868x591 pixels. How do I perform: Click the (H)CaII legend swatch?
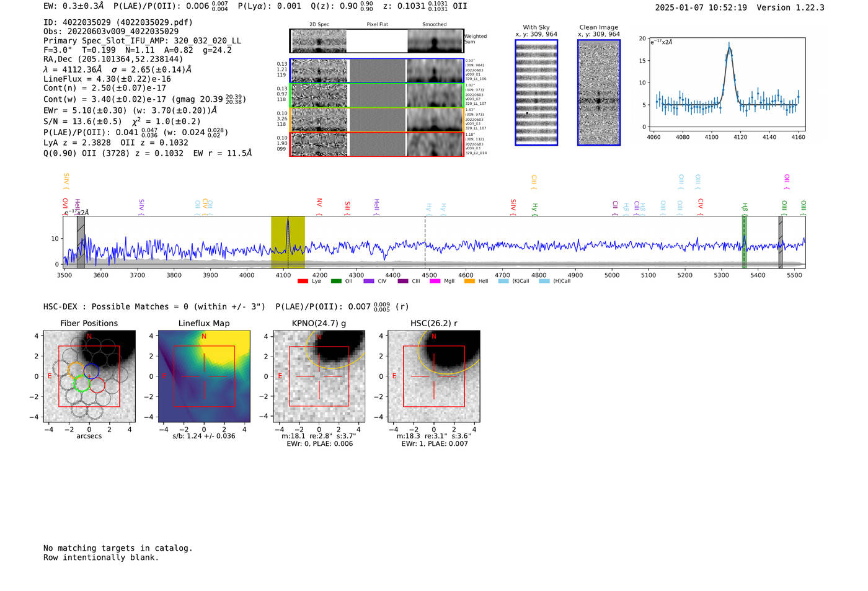point(544,281)
